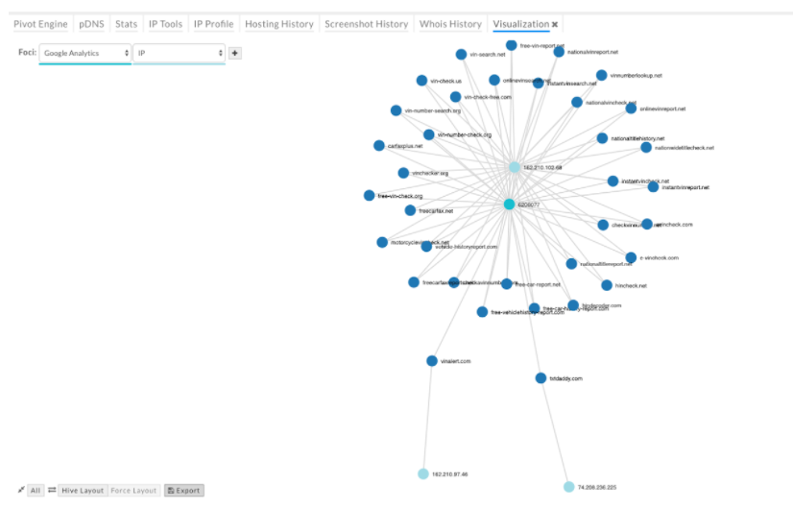Select the vehicle-historyreport.com node
The image size is (793, 532).
426,247
